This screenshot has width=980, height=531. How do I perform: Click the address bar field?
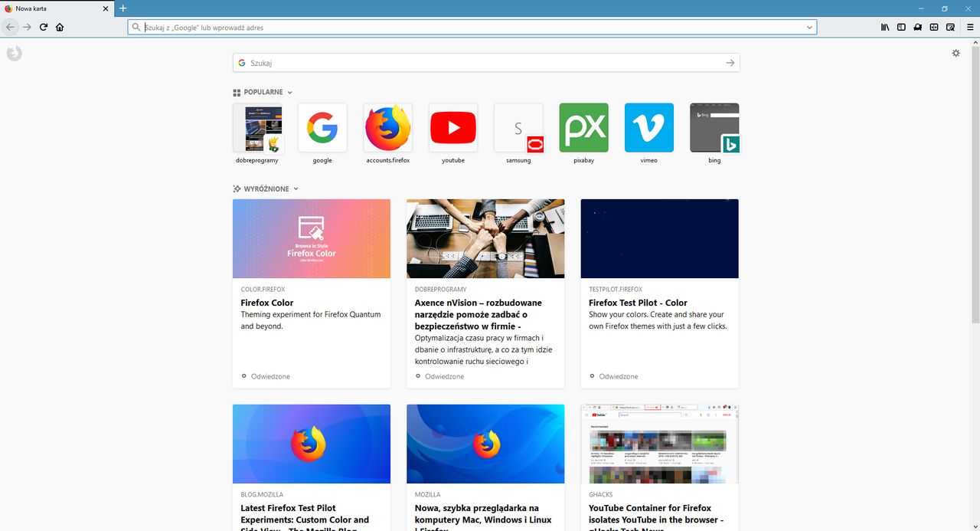[x=472, y=27]
